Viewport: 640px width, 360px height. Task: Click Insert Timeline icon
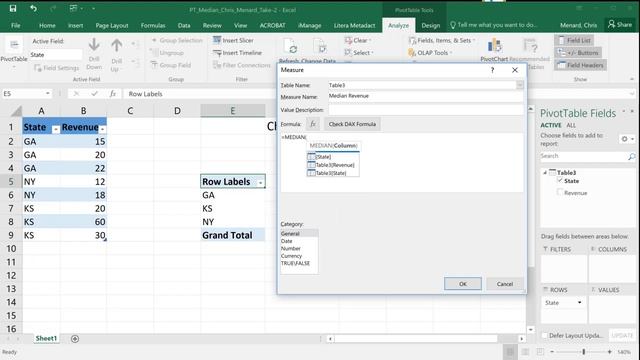pos(217,53)
